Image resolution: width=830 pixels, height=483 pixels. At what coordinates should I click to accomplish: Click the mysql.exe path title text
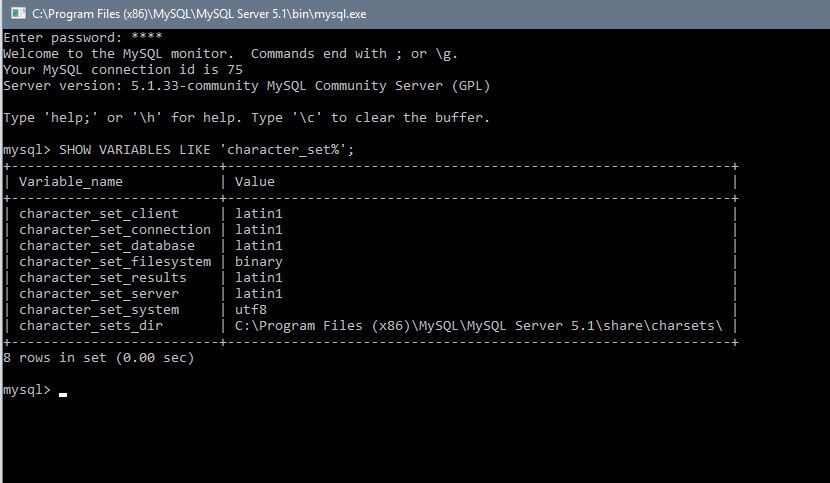tap(199, 14)
